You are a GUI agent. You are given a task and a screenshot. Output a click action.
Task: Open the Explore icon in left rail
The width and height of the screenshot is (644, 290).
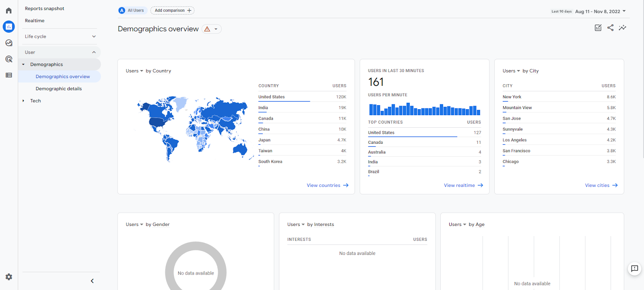pos(9,43)
